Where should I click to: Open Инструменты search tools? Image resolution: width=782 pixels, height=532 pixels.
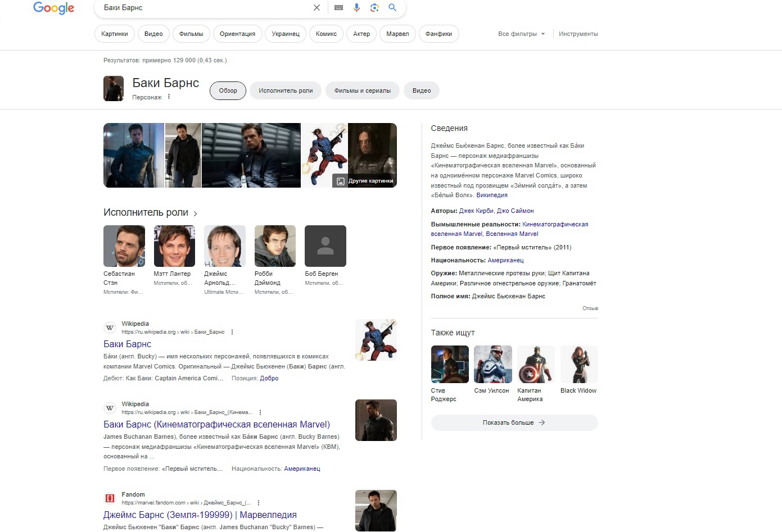pyautogui.click(x=578, y=34)
